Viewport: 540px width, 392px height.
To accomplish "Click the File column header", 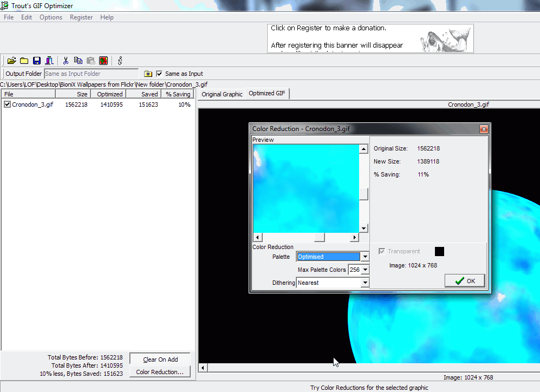I will point(29,94).
